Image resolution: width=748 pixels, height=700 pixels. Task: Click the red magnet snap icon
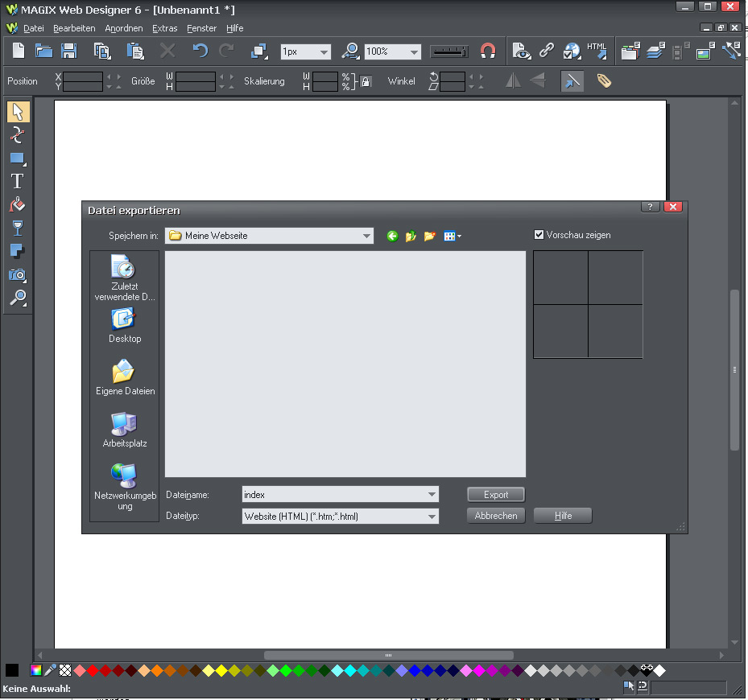pos(488,51)
